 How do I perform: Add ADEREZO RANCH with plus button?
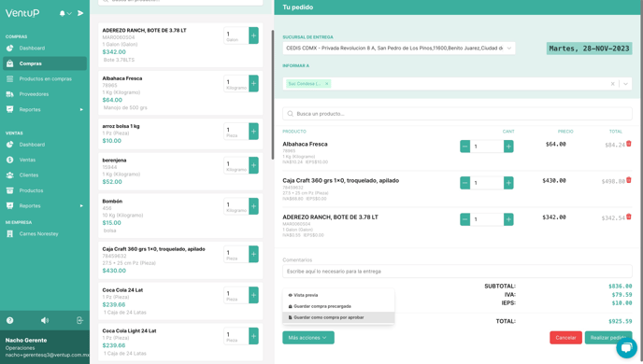(253, 35)
